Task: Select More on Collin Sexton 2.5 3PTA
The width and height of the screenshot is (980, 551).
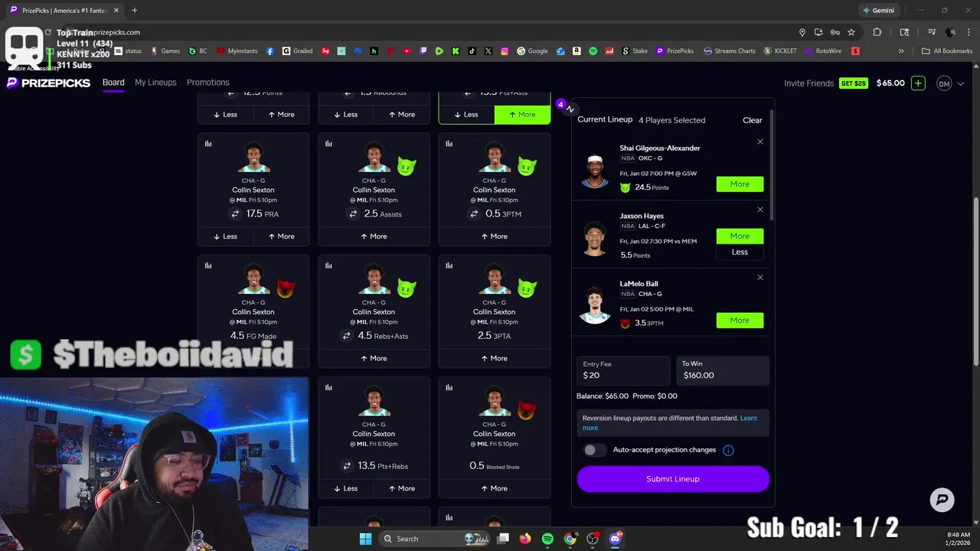Action: 494,358
